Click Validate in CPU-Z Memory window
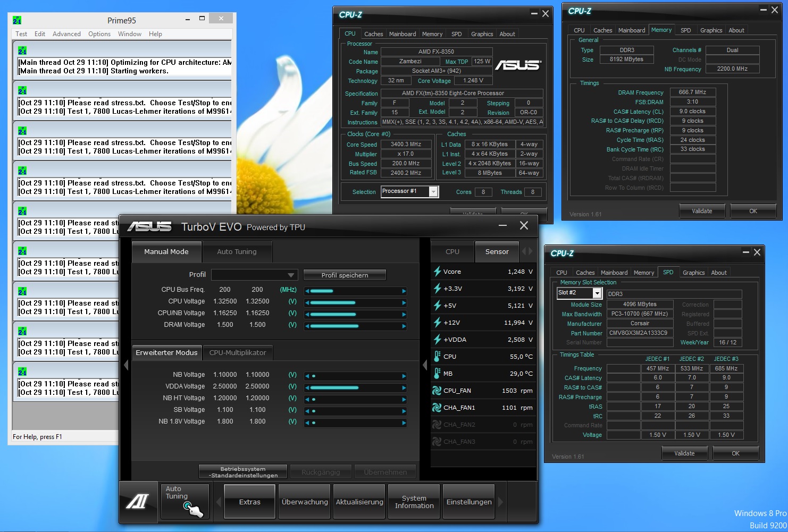The width and height of the screenshot is (788, 532). click(702, 211)
